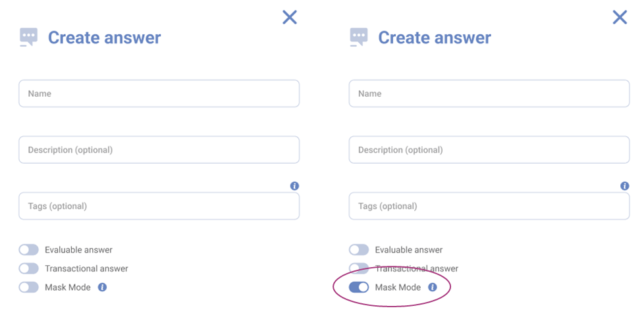Click Description (optional) field in left panel
The height and width of the screenshot is (325, 644).
(x=159, y=150)
